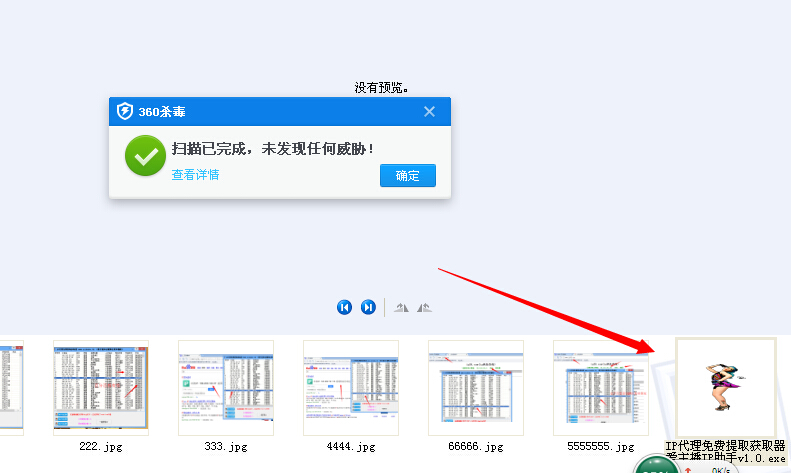The image size is (791, 473).
Task: Click the green checkmark icon
Action: [145, 157]
